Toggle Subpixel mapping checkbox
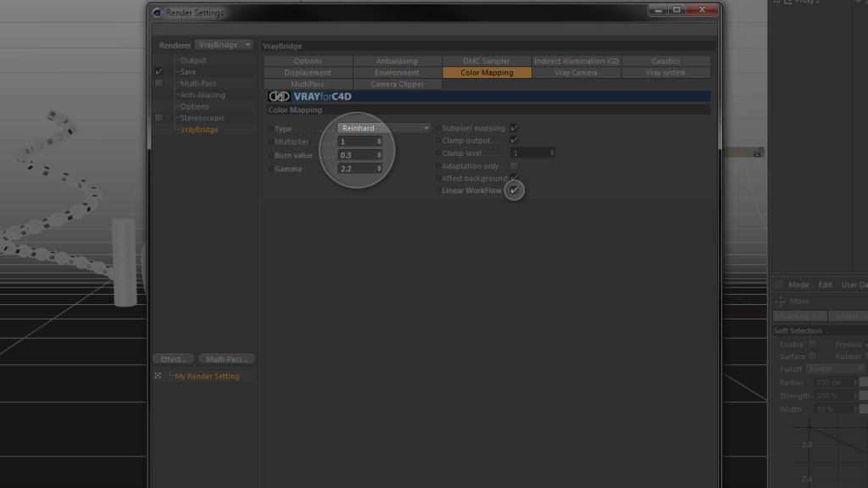Viewport: 868px width, 488px height. click(515, 128)
